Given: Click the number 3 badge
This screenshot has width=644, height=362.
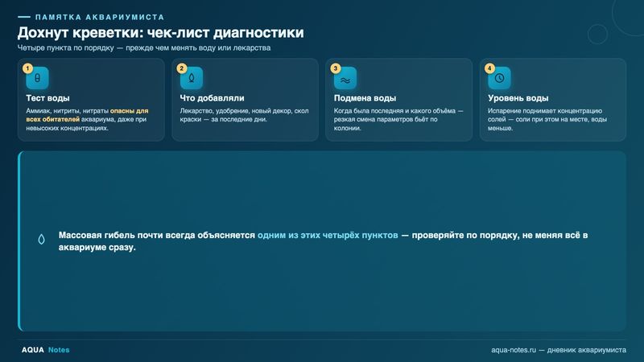Looking at the screenshot, I should tap(336, 68).
